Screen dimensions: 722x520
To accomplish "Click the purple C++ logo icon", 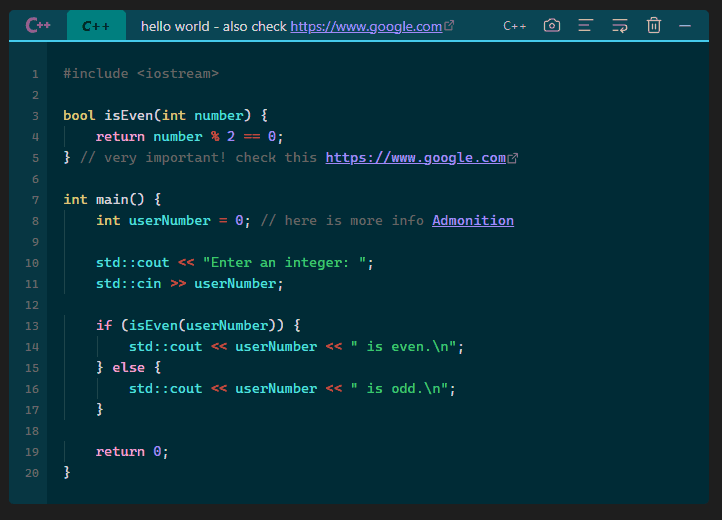I will click(38, 25).
